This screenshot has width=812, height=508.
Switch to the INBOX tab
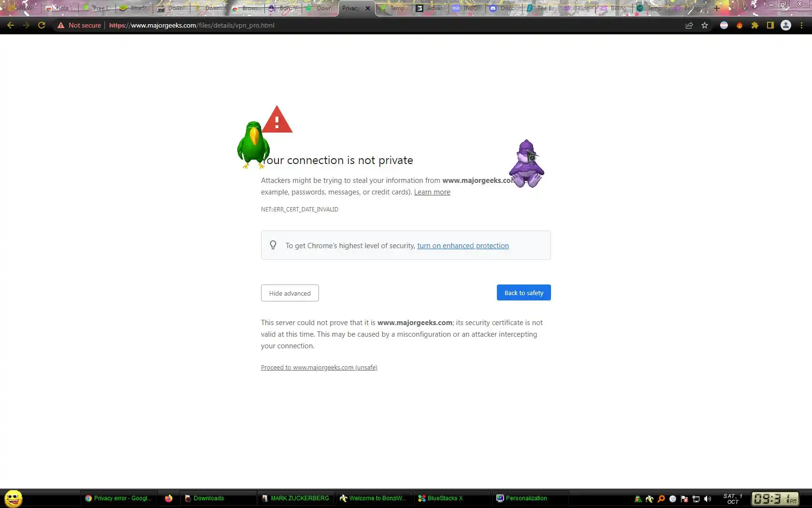(x=467, y=8)
